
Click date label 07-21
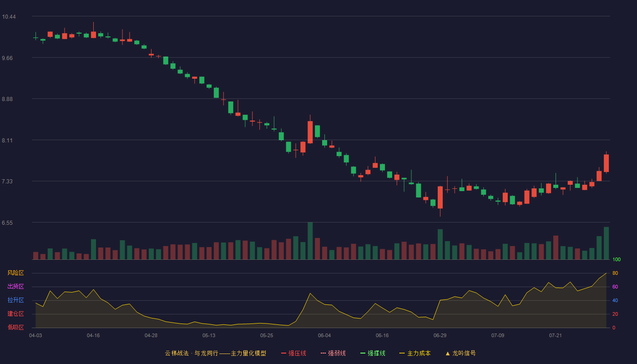[x=556, y=335]
